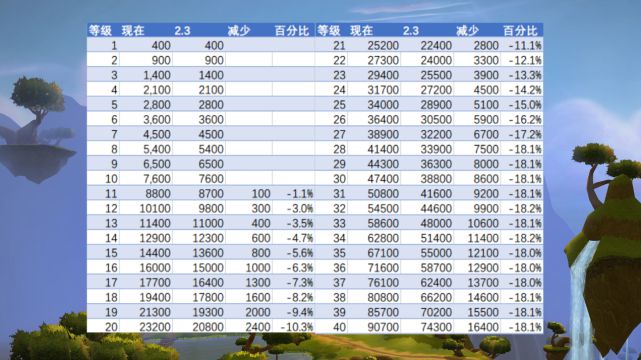Click the 21300 value in level 19 row
Image resolution: width=641 pixels, height=360 pixels.
[x=155, y=312]
